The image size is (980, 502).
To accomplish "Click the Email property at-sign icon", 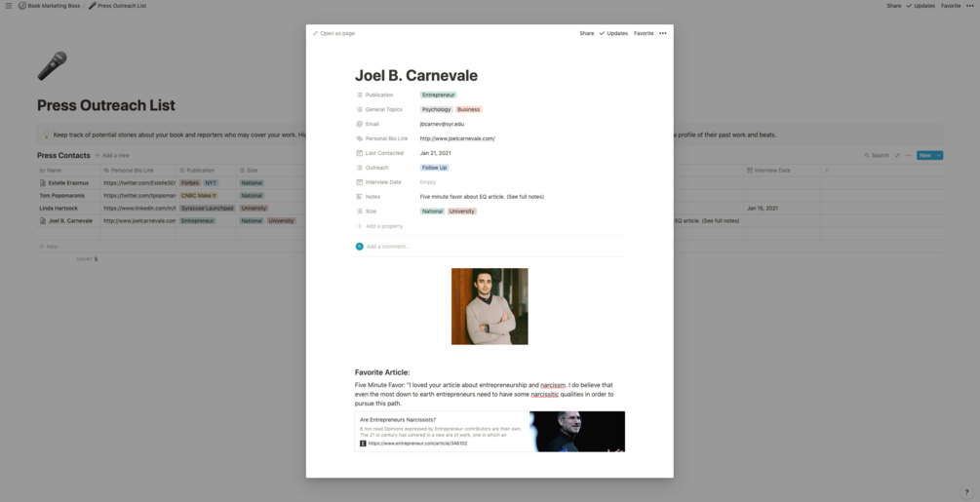I will [360, 124].
